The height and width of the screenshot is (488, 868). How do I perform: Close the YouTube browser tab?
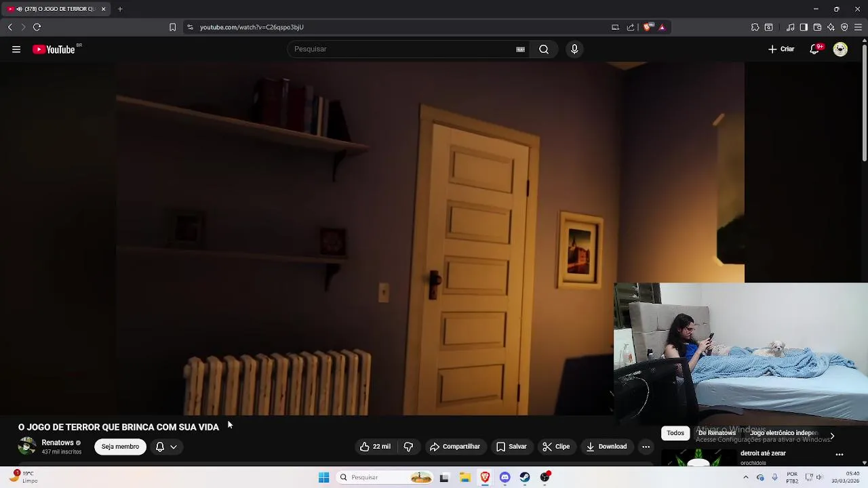(x=103, y=9)
